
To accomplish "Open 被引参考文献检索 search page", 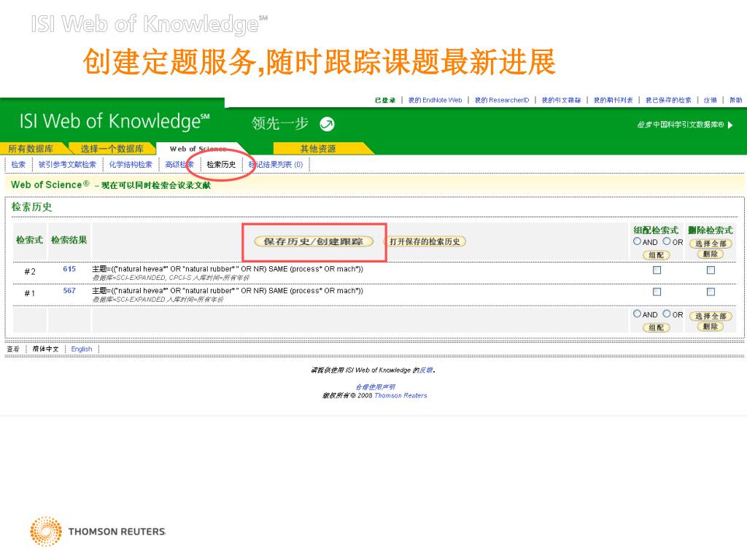I will click(67, 165).
